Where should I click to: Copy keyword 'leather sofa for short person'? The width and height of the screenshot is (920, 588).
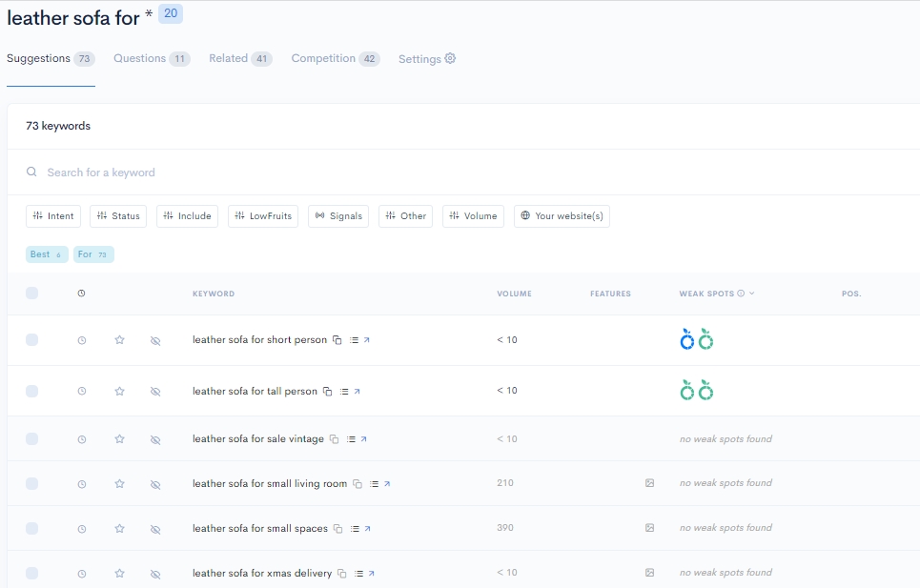(337, 340)
